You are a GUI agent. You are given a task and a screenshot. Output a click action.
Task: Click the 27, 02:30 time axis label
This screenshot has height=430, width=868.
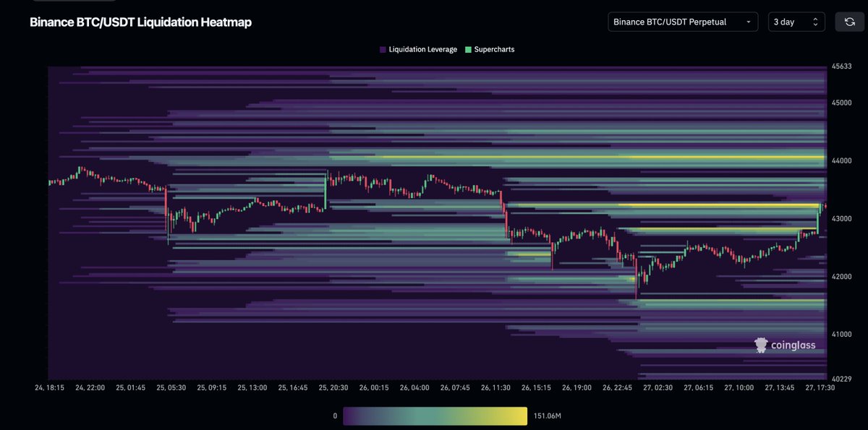(658, 387)
